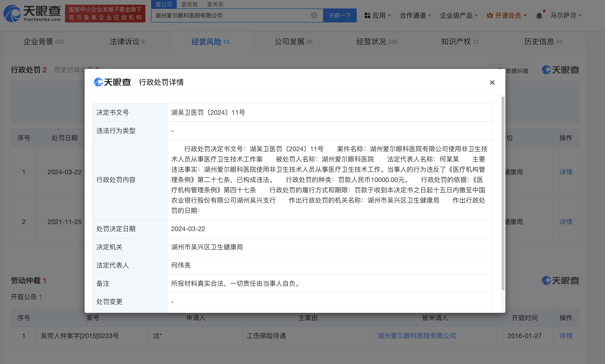Click the legal representative name 何伟亮

click(181, 265)
